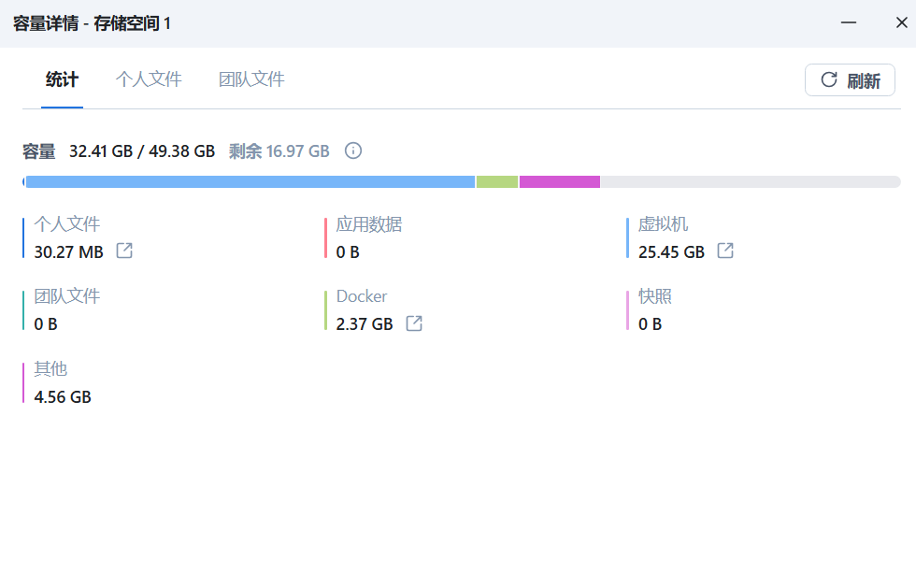The image size is (916, 588).
Task: Click the info icon beside 剩余 16.97 GB
Action: (x=353, y=151)
